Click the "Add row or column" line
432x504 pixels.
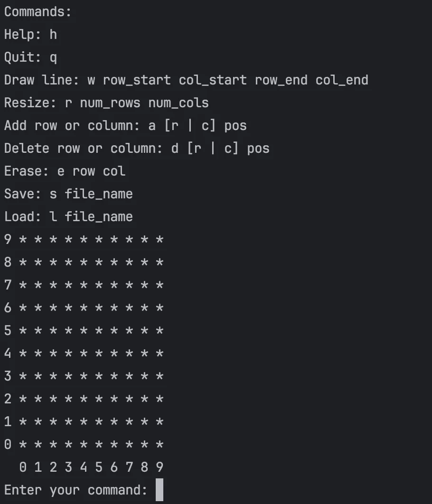(125, 126)
